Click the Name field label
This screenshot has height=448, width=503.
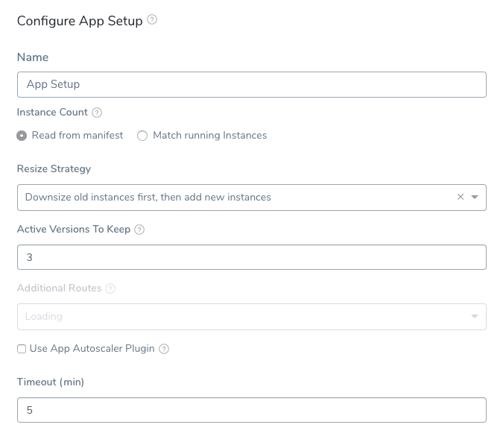[33, 57]
